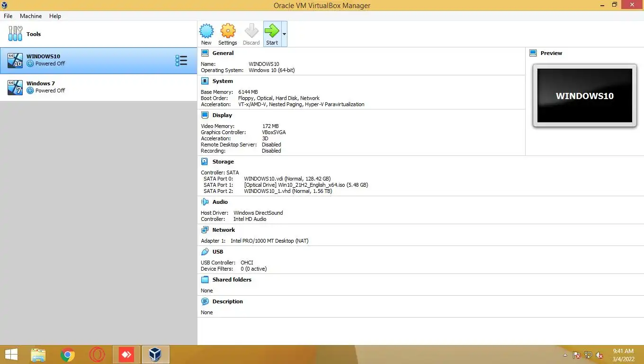Image resolution: width=644 pixels, height=364 pixels.
Task: Select the Windows 7 virtual machine
Action: coord(98,87)
